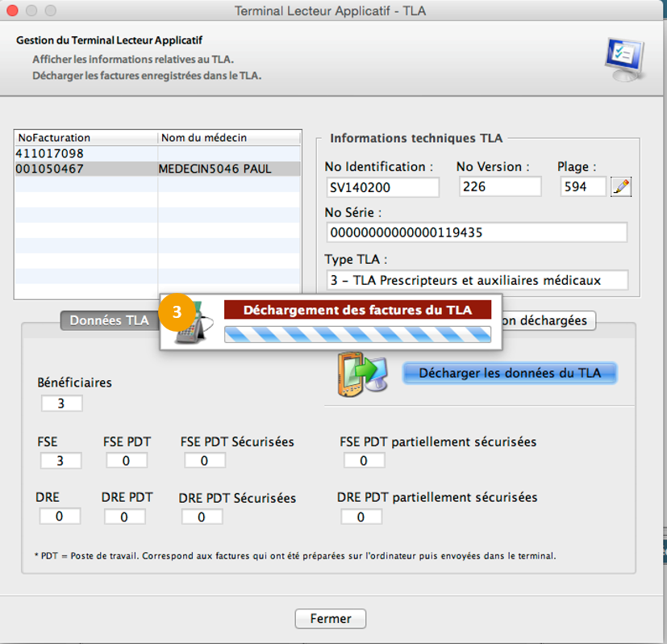Select row with MEDECIN5046 PAUL
The width and height of the screenshot is (667, 644).
pos(157,169)
